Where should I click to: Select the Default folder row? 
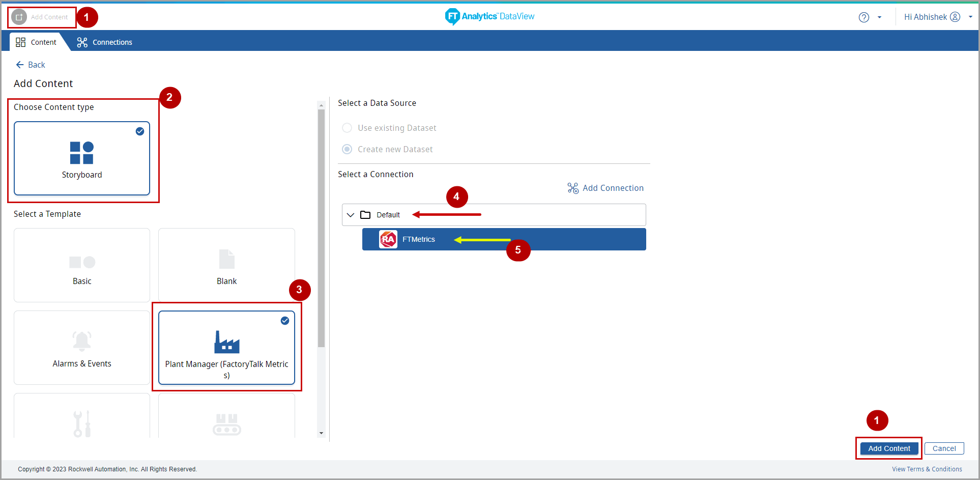[494, 215]
